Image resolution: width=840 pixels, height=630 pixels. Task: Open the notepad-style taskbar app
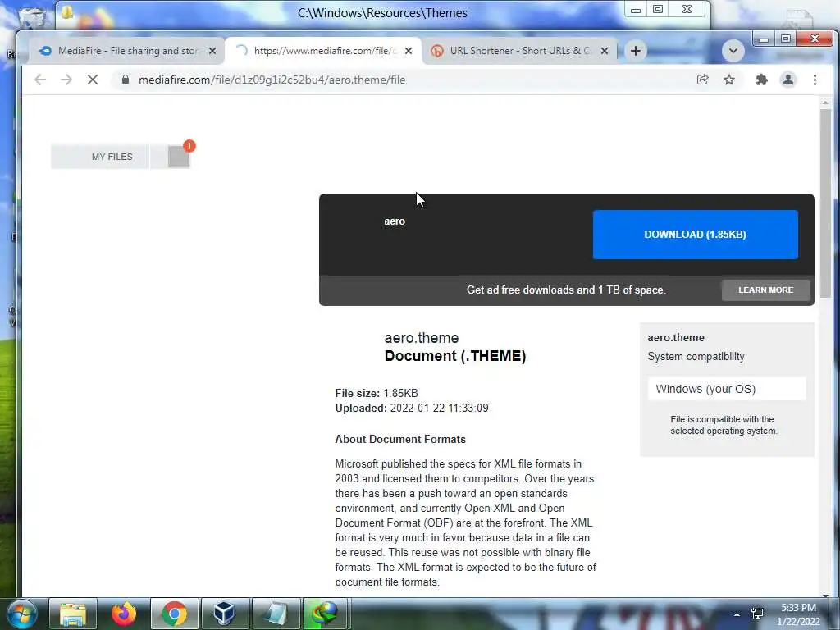coord(276,614)
